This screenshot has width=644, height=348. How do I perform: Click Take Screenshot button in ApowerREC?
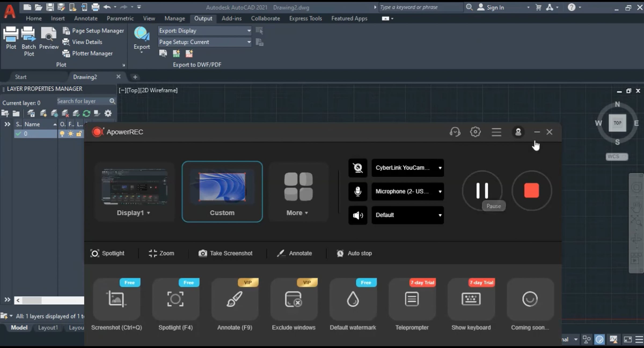(x=225, y=253)
